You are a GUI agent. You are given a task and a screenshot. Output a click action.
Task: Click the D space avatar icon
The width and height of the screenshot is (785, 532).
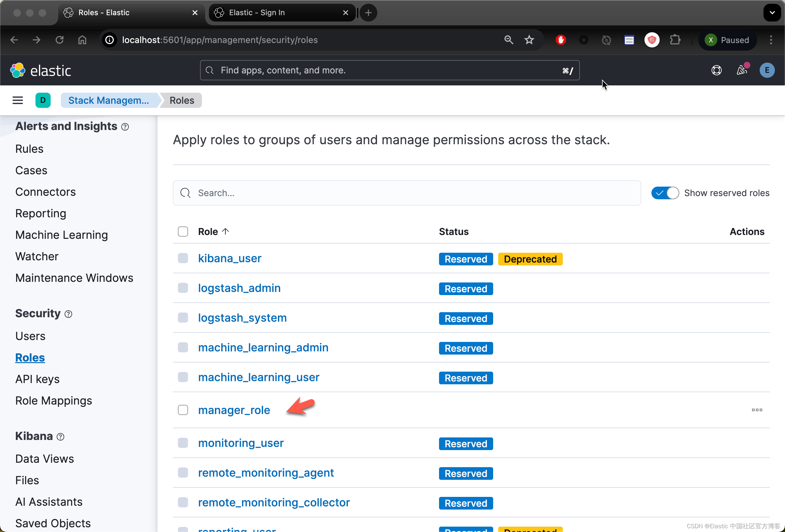point(43,100)
